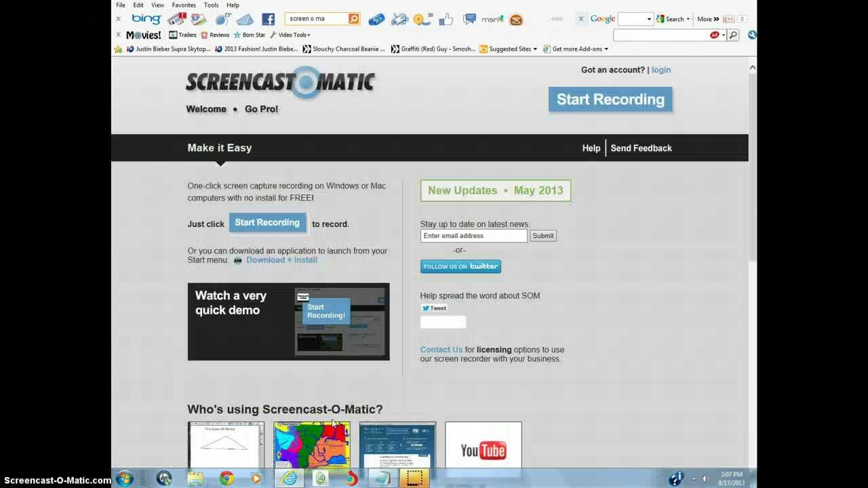The height and width of the screenshot is (488, 868).
Task: Open the 2013 Fashion Justin Bieber favorite
Action: 256,49
